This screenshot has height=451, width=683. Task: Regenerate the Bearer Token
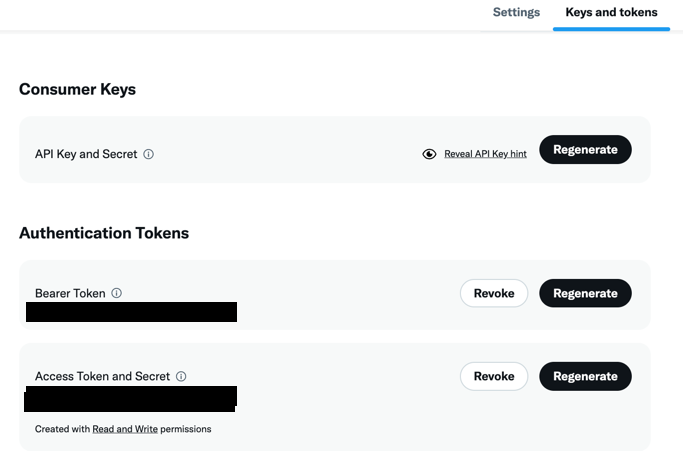click(585, 293)
